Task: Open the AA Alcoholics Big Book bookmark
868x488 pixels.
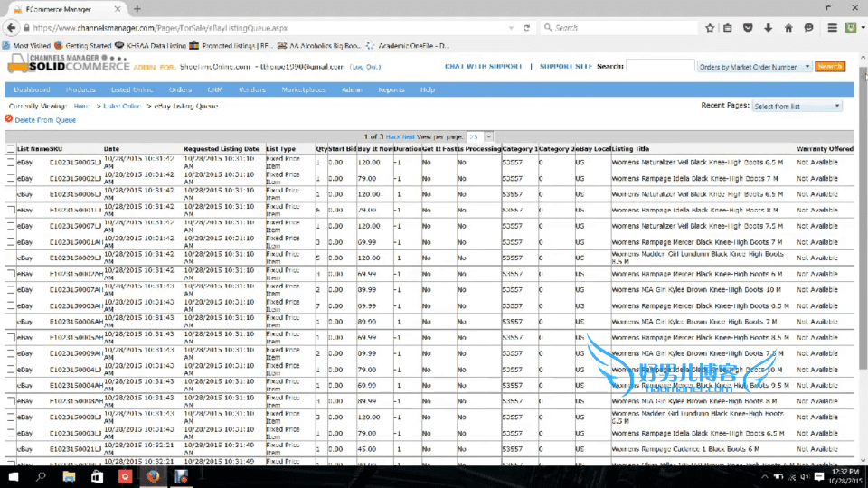Action: click(319, 46)
